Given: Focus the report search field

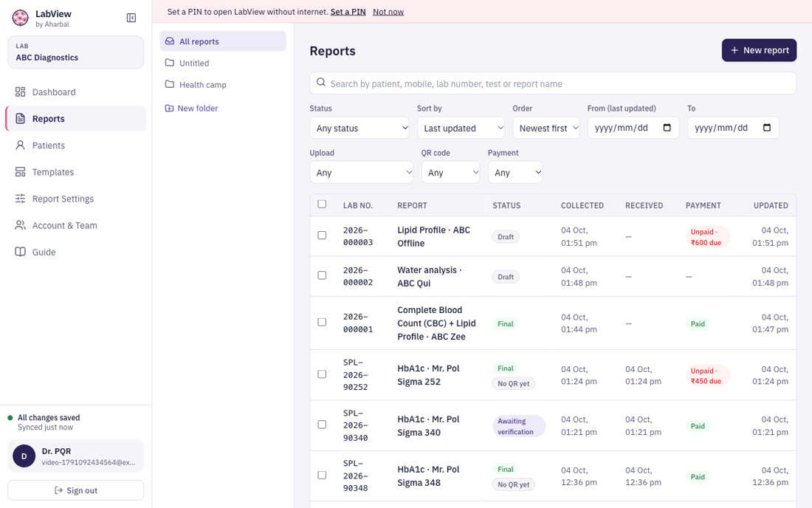Looking at the screenshot, I should (553, 83).
